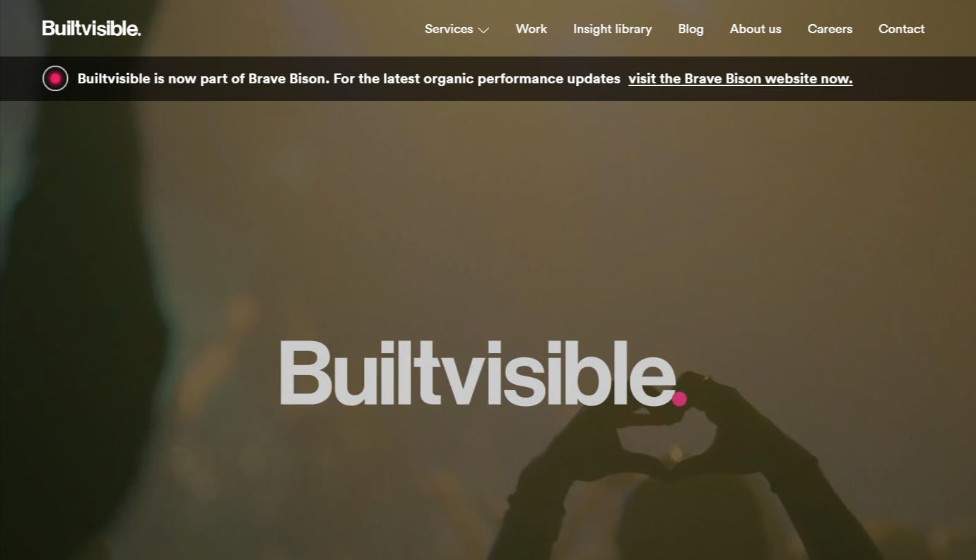Click the pulsing pink dot announcement icon
The width and height of the screenshot is (976, 560).
55,78
